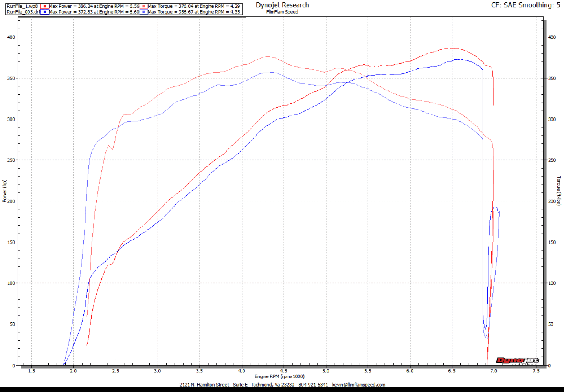Viewport: 564px width, 392px height.
Task: Click the red Max Power legend swatch
Action: (45, 6)
